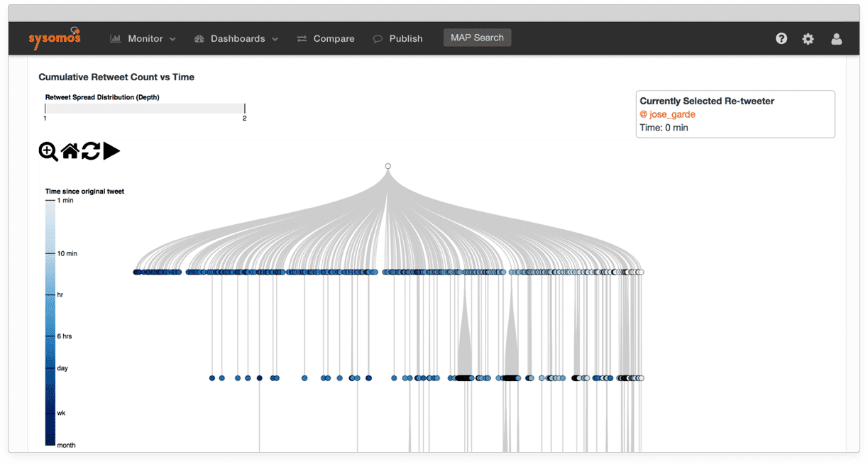The image size is (868, 464).
Task: Click depth marker 2 on distribution bar
Action: click(x=245, y=118)
